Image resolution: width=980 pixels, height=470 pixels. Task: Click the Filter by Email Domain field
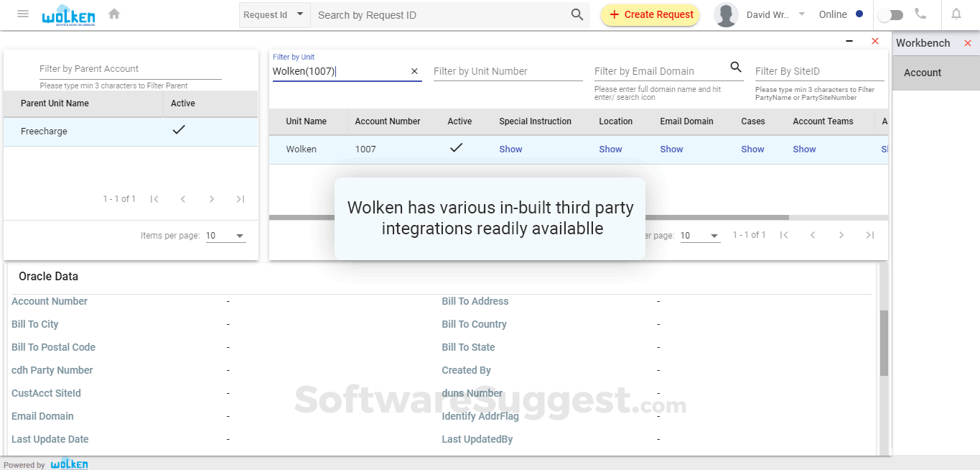(661, 71)
